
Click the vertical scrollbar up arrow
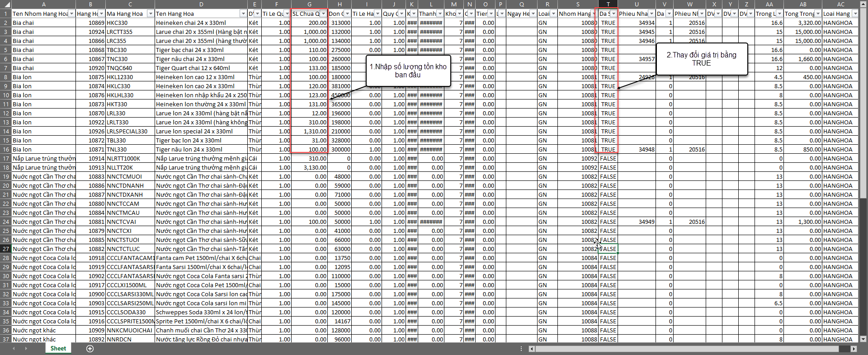pos(863,4)
